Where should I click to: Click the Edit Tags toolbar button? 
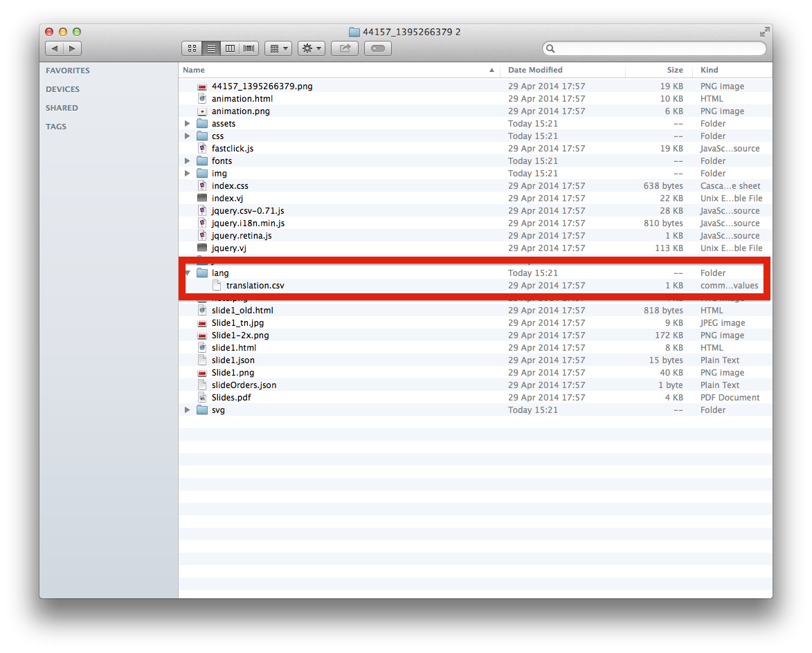pos(377,48)
